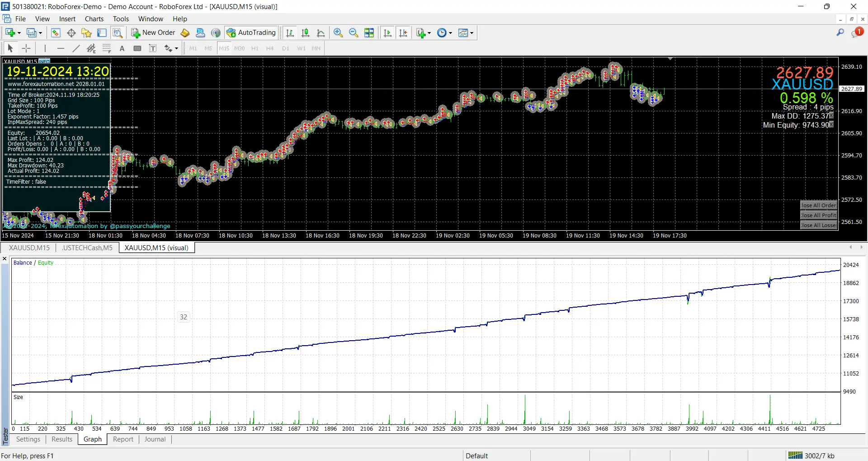Expand the indicators list dropdown arrow
Viewport: 868px width, 461px height.
tap(429, 33)
